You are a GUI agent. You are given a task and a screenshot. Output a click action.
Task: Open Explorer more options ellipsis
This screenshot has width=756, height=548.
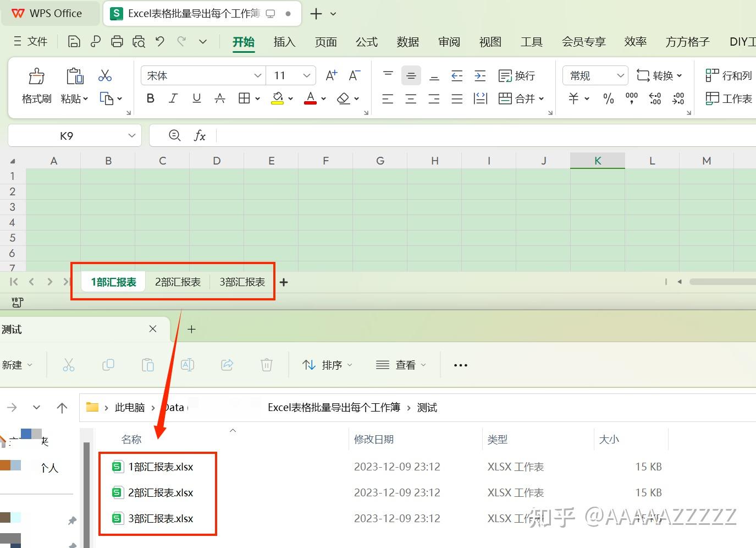coord(460,365)
